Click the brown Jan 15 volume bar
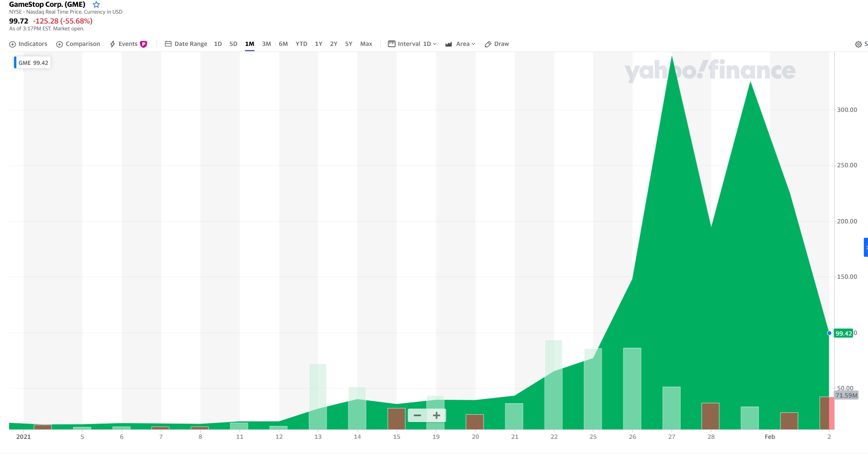Viewport: 868px width, 454px height. coord(397,419)
